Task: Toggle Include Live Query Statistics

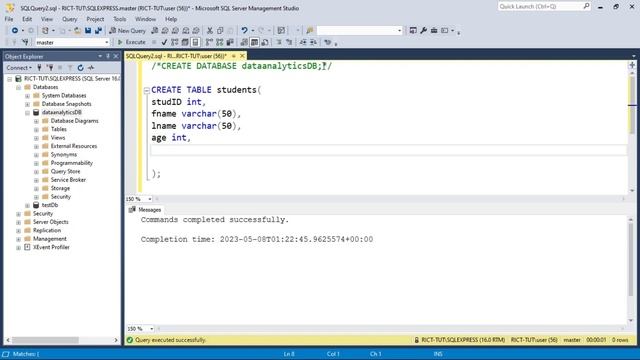Action: 220,42
